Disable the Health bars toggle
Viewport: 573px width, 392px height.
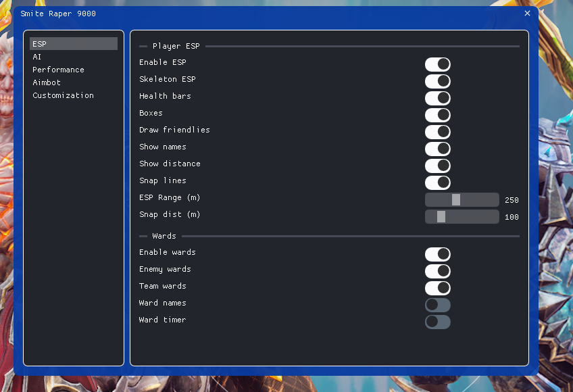pos(437,98)
